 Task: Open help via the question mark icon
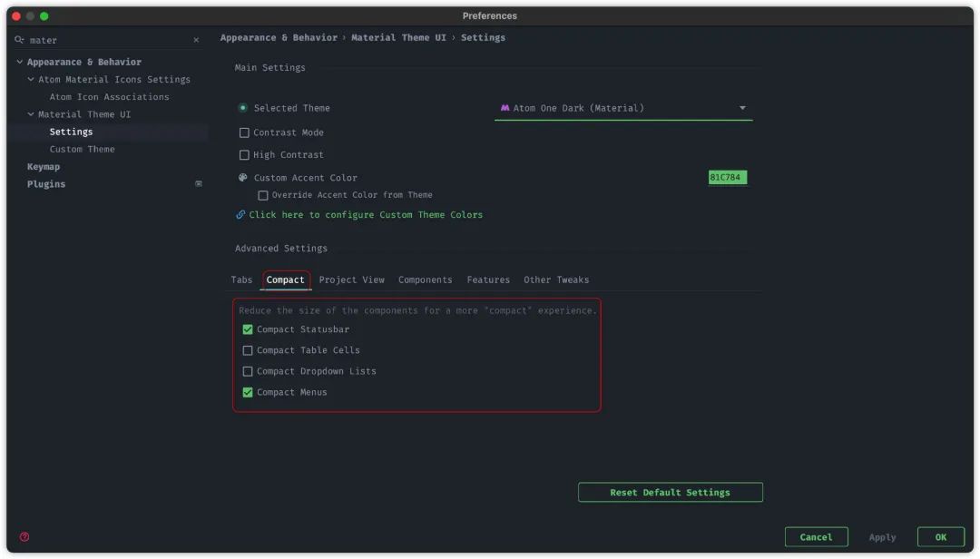(24, 537)
